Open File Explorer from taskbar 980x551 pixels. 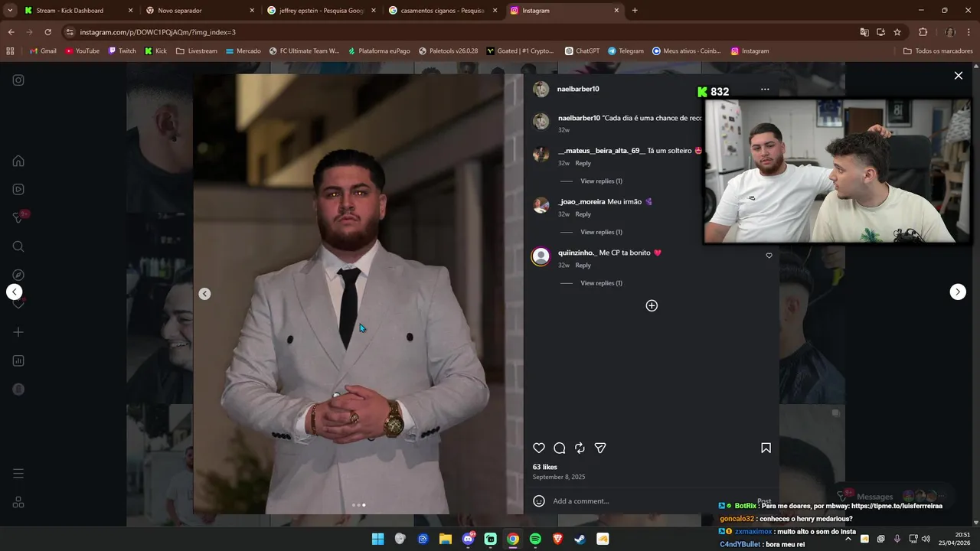[445, 539]
